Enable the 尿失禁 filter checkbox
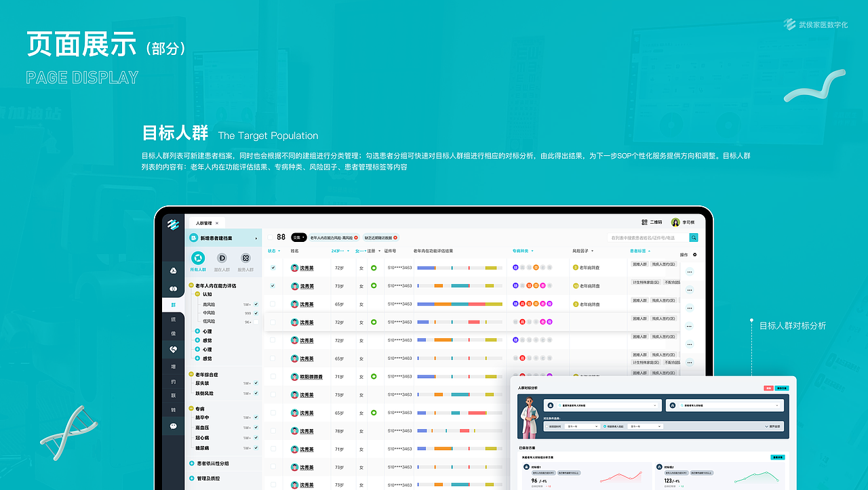This screenshot has width=868, height=490. pyautogui.click(x=256, y=384)
